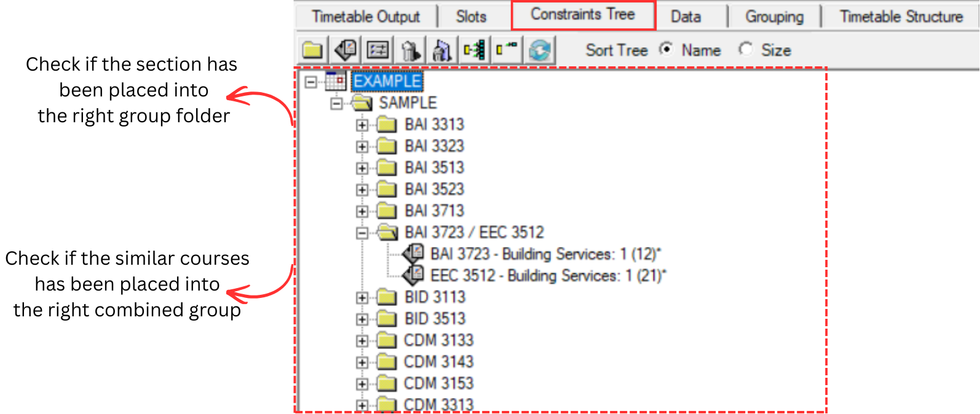Expand the BAI 3513 group
Image resolution: width=980 pixels, height=414 pixels.
click(362, 168)
